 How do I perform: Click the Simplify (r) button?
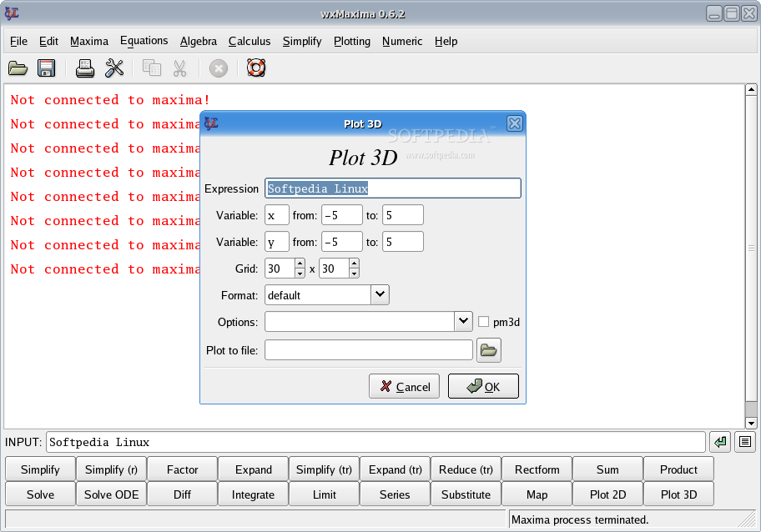pos(112,469)
